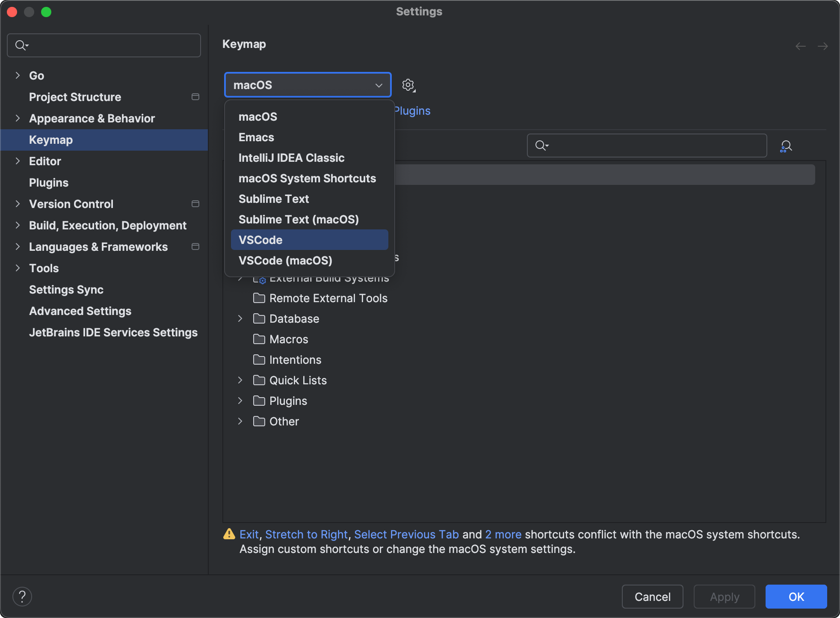This screenshot has width=840, height=618.
Task: Click the OK button
Action: pyautogui.click(x=795, y=596)
